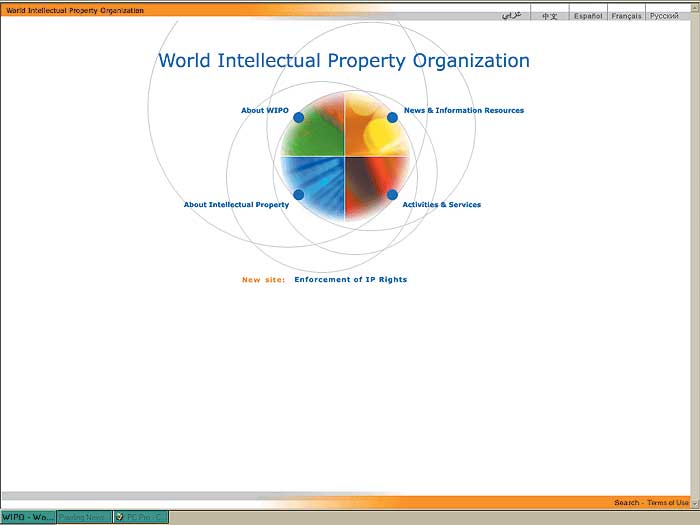
Task: Switch site language to Arabic
Action: point(512,15)
